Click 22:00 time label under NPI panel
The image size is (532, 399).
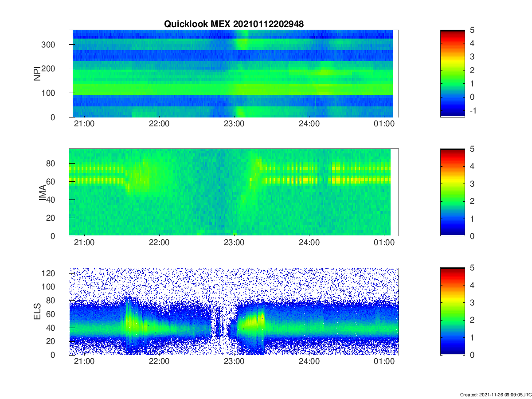point(159,125)
